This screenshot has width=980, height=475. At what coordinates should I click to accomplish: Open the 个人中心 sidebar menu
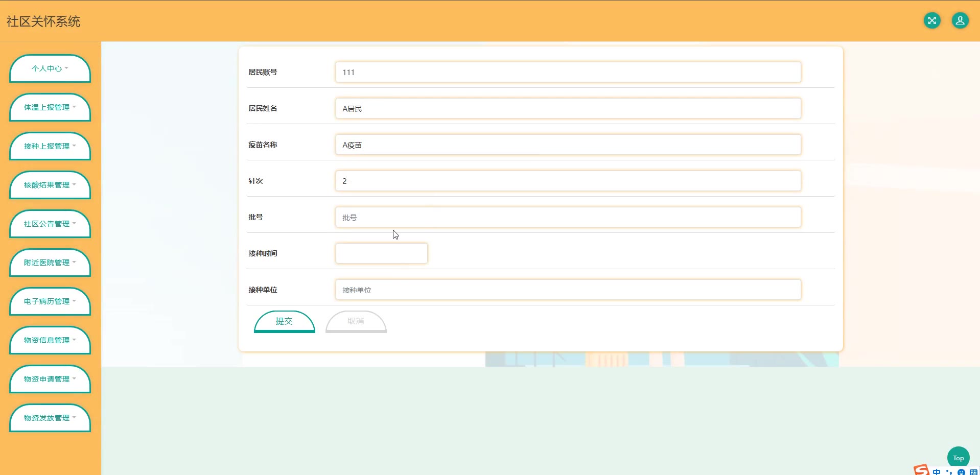click(x=50, y=68)
